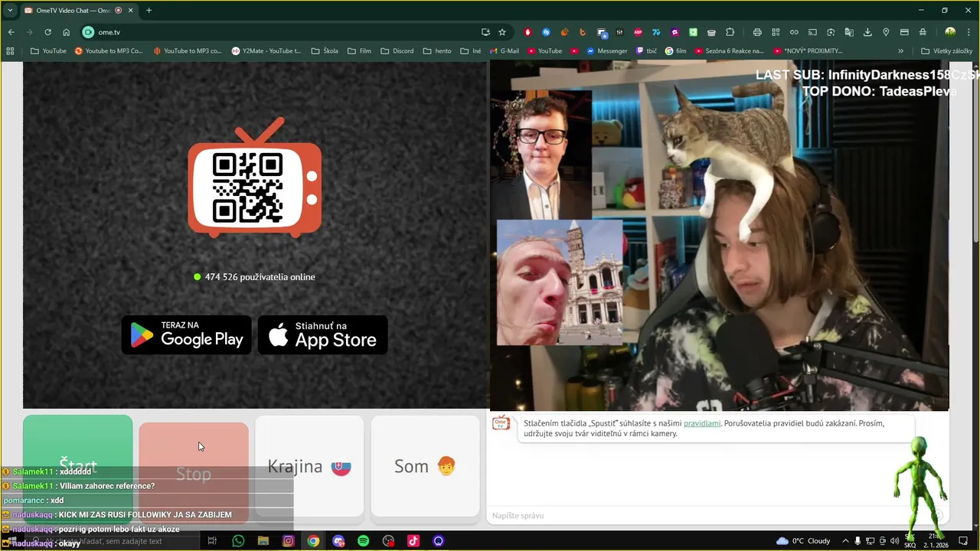Click the location pin toolbar icon
Viewport: 980px width, 551px height.
point(886,32)
